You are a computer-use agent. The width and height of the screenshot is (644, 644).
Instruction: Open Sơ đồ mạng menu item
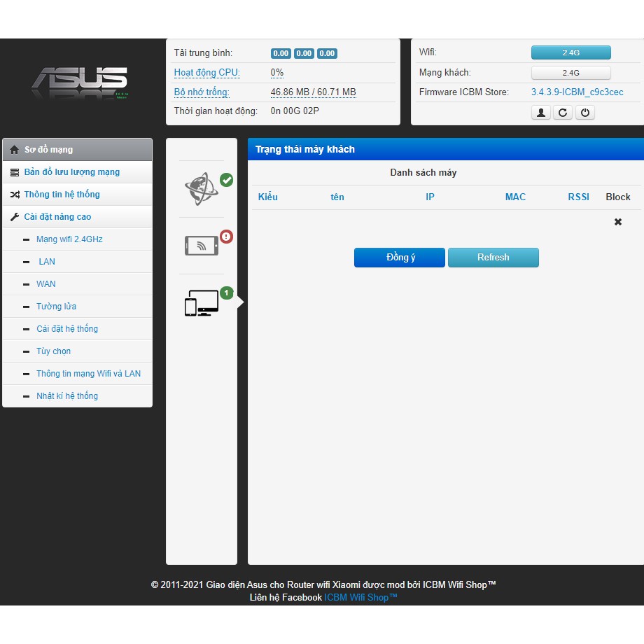[48, 150]
